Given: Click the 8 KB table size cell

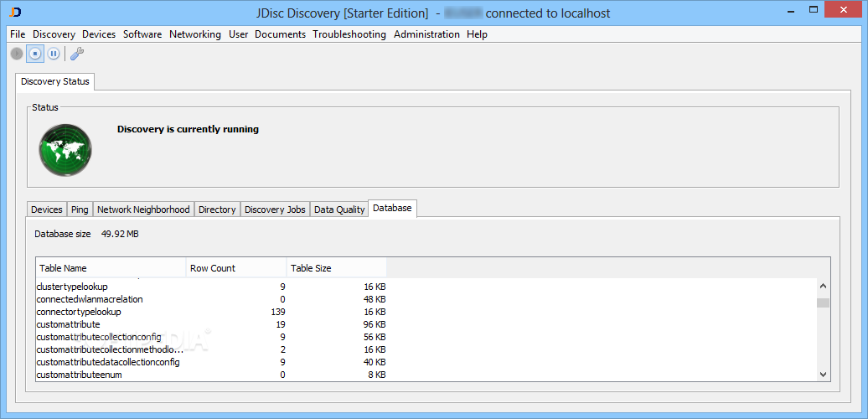Looking at the screenshot, I should tap(377, 375).
